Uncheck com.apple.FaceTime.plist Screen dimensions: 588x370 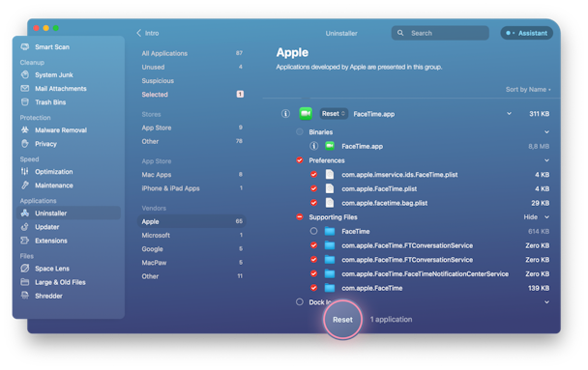[x=314, y=188]
